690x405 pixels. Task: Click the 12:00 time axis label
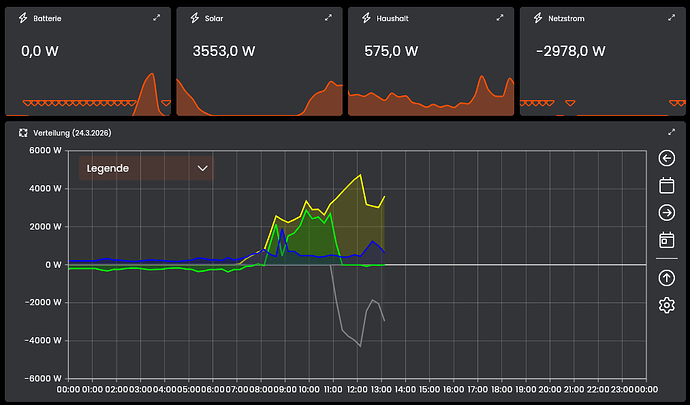pos(357,389)
